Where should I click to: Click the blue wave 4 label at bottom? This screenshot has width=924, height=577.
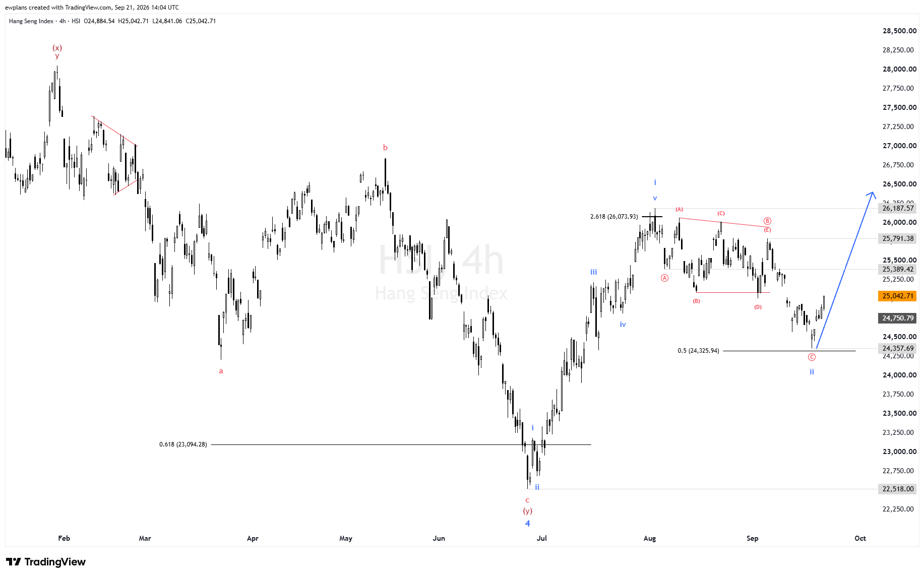coord(528,524)
